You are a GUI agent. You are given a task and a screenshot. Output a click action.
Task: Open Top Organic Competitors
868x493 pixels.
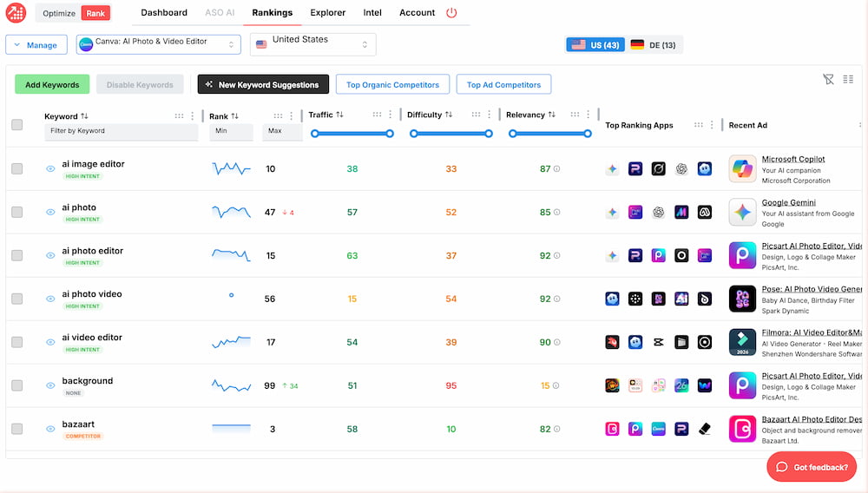coord(392,85)
